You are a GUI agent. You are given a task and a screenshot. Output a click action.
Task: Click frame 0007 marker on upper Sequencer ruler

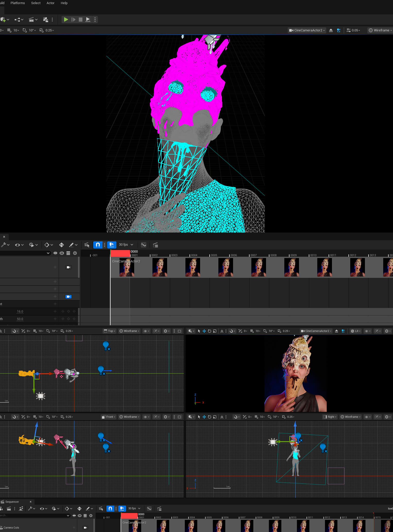point(253,255)
